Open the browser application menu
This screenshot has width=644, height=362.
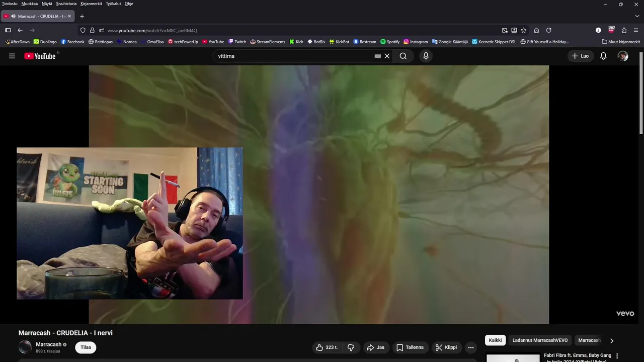(x=636, y=30)
